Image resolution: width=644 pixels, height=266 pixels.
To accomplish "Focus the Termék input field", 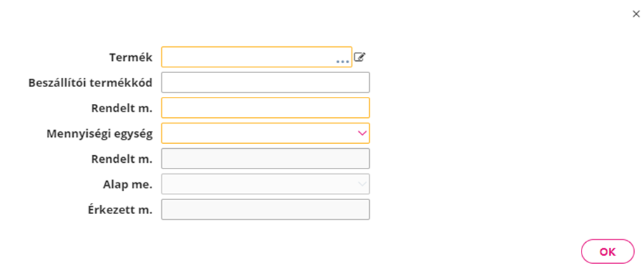I will pyautogui.click(x=257, y=57).
